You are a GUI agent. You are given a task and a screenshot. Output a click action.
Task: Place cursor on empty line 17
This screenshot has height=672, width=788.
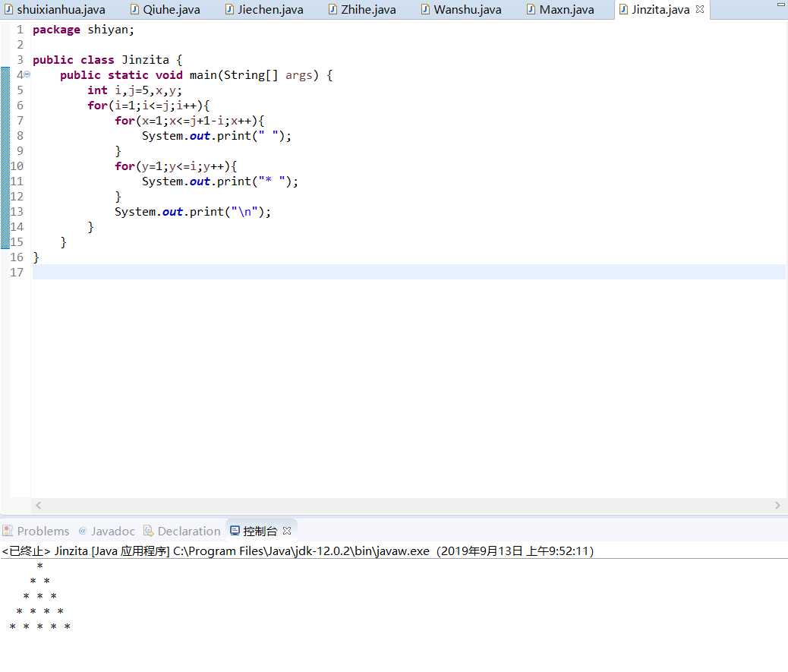[408, 272]
